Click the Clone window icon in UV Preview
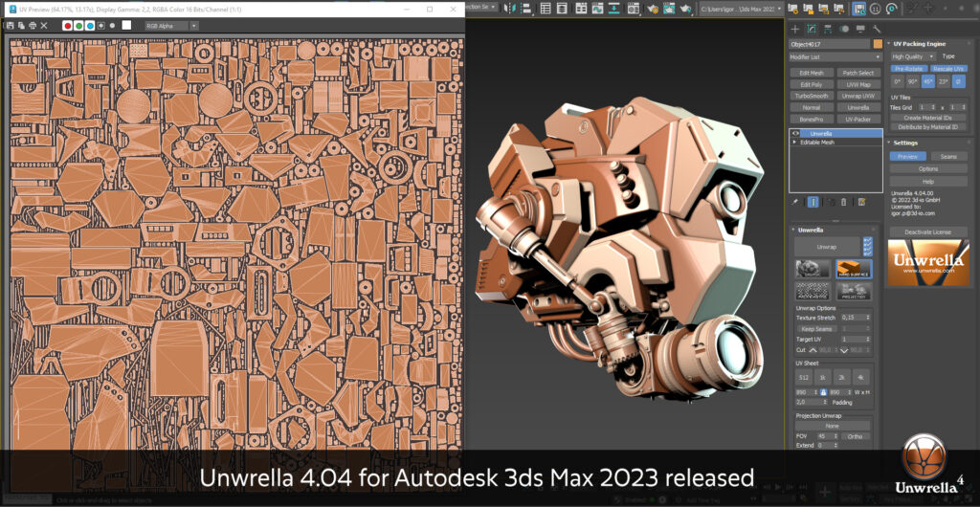 coord(22,26)
